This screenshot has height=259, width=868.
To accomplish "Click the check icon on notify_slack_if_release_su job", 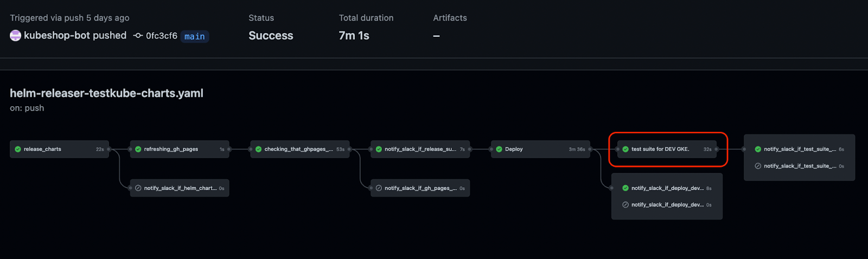I will [x=379, y=149].
